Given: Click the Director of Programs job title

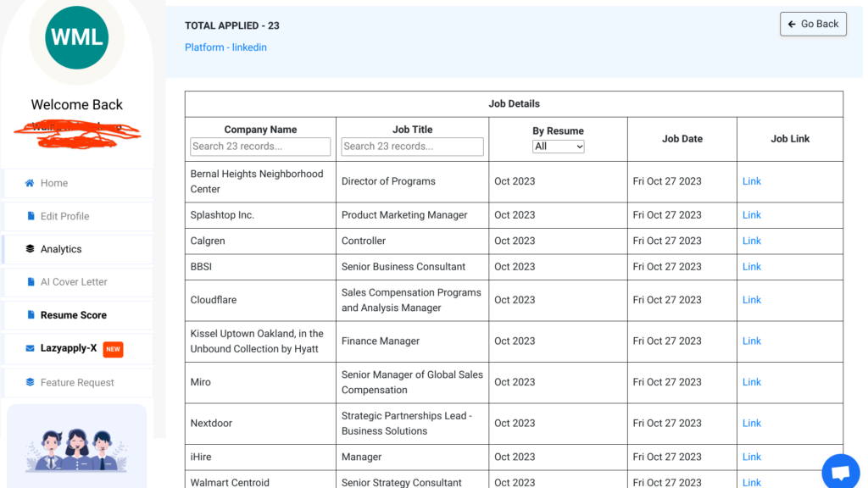Looking at the screenshot, I should coord(388,181).
